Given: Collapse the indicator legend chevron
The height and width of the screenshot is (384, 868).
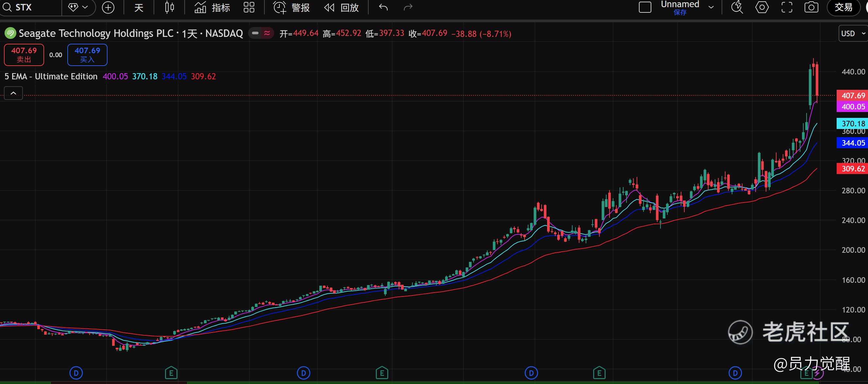Looking at the screenshot, I should click(13, 93).
